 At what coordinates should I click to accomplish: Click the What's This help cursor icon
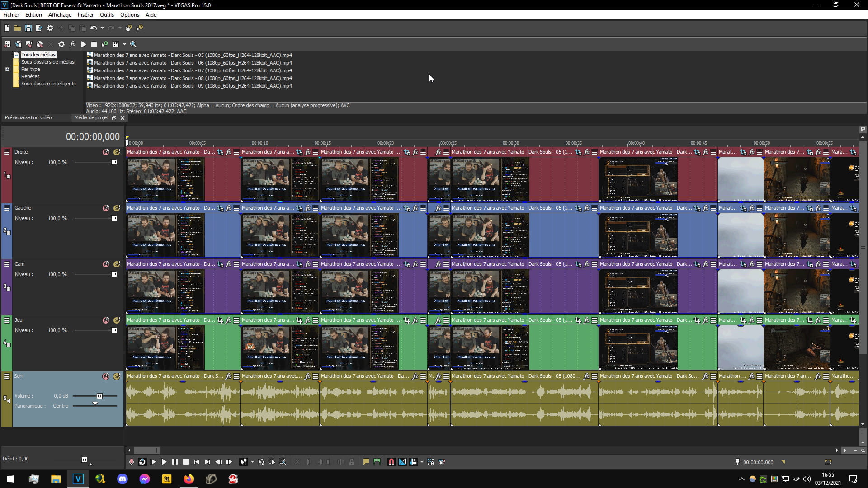pos(140,28)
